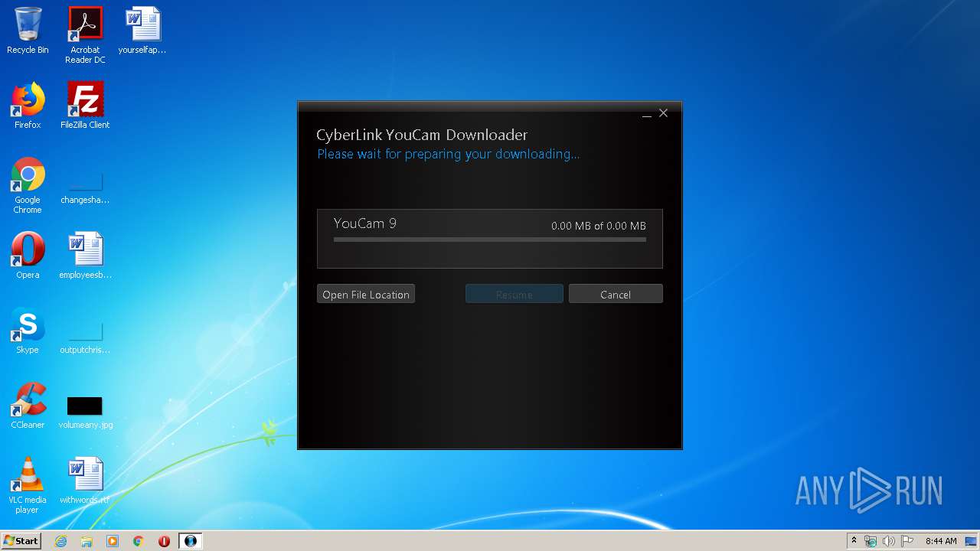
Task: Open CCleaner desktop shortcut
Action: (28, 406)
